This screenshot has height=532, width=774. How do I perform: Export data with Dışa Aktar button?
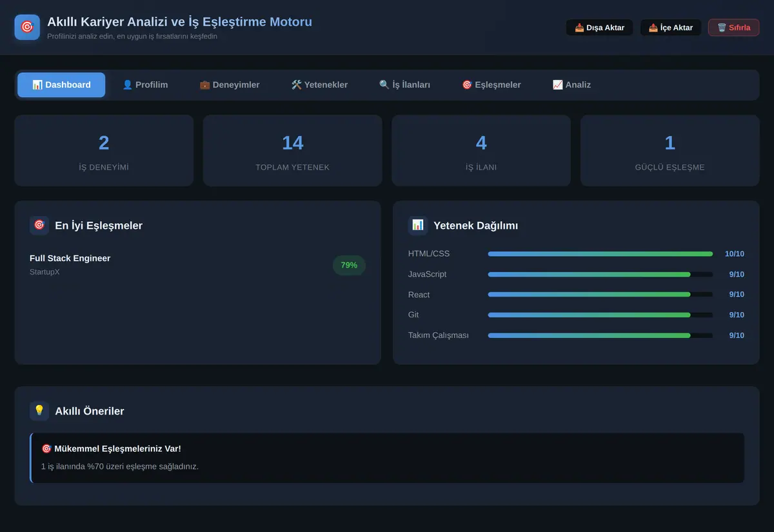[x=599, y=28]
